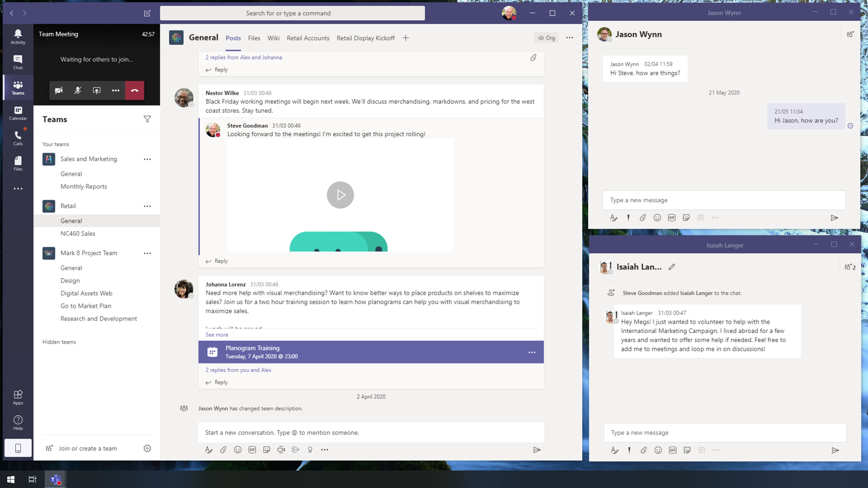Open the profile avatar menu
This screenshot has width=868, height=488.
[509, 13]
